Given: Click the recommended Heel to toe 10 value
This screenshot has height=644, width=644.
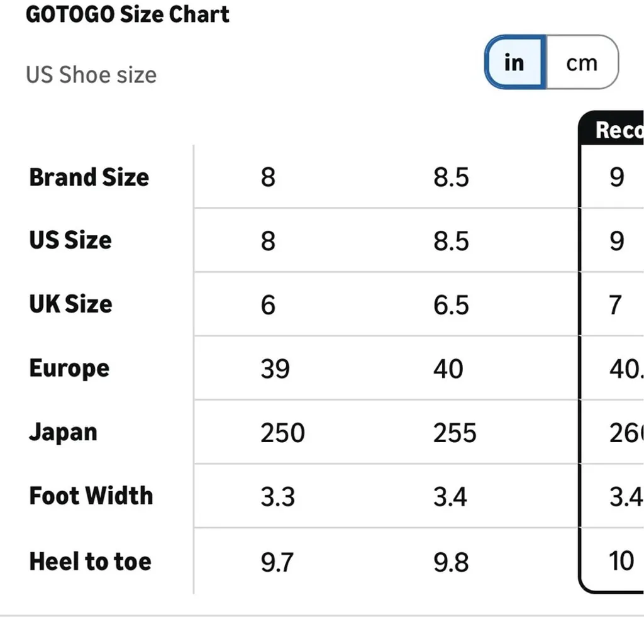Looking at the screenshot, I should [621, 560].
